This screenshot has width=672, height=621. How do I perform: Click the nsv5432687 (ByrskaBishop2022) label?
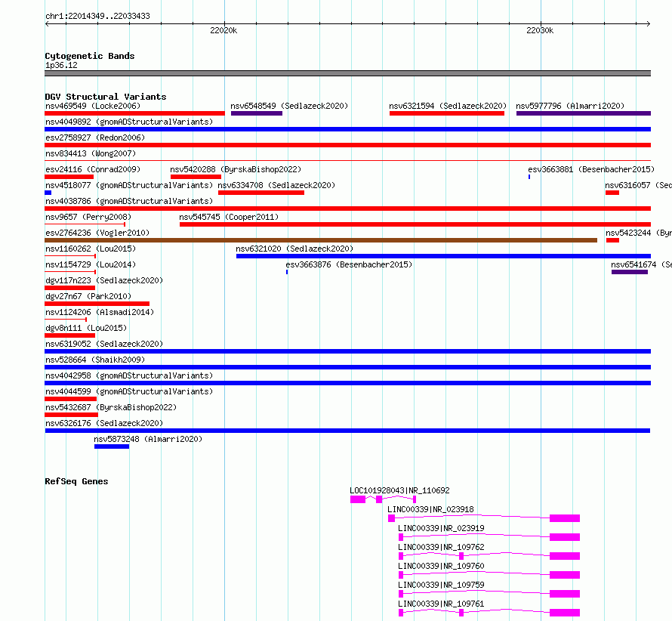111,407
